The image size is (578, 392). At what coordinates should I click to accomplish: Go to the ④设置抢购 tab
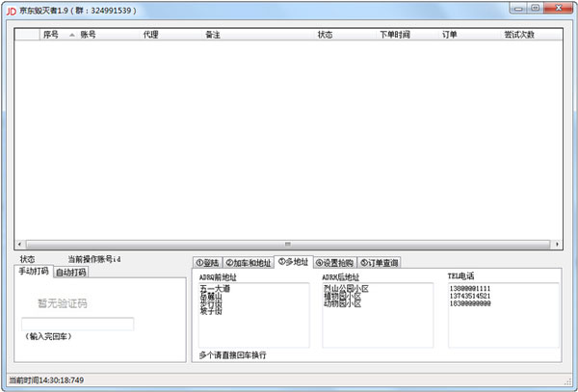(x=334, y=262)
